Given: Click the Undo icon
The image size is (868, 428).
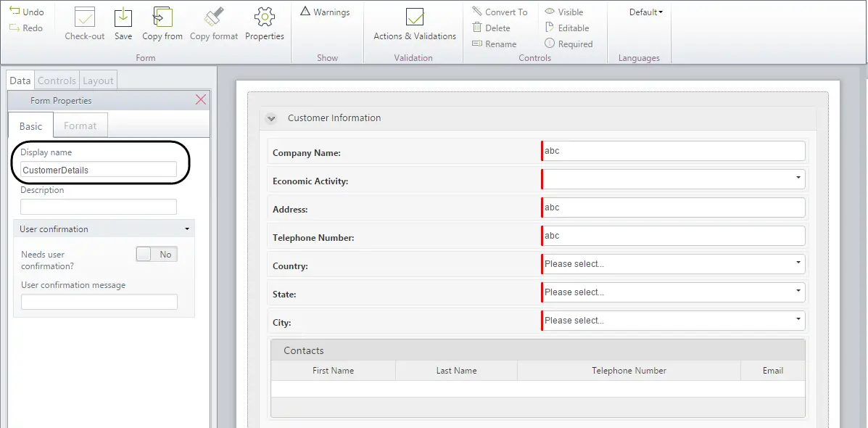Looking at the screenshot, I should pos(15,12).
